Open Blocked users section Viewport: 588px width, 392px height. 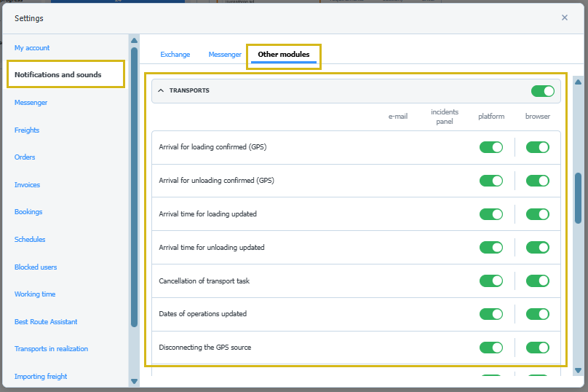click(x=36, y=267)
